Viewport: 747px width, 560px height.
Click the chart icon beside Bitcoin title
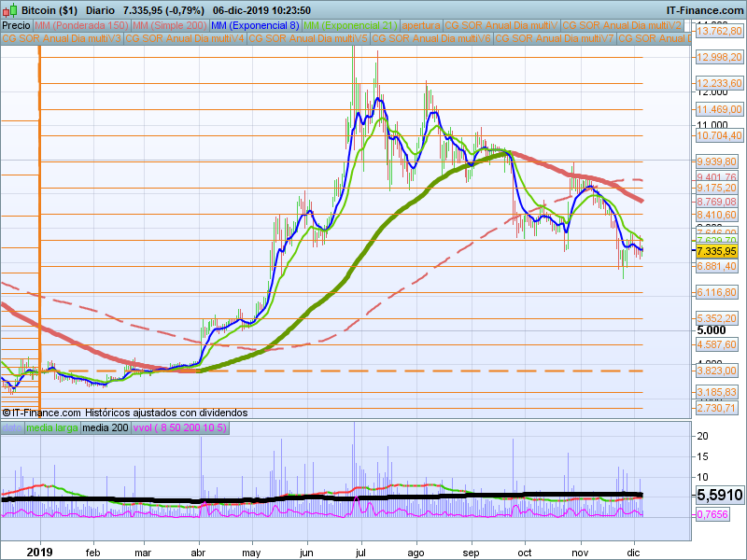tap(9, 9)
